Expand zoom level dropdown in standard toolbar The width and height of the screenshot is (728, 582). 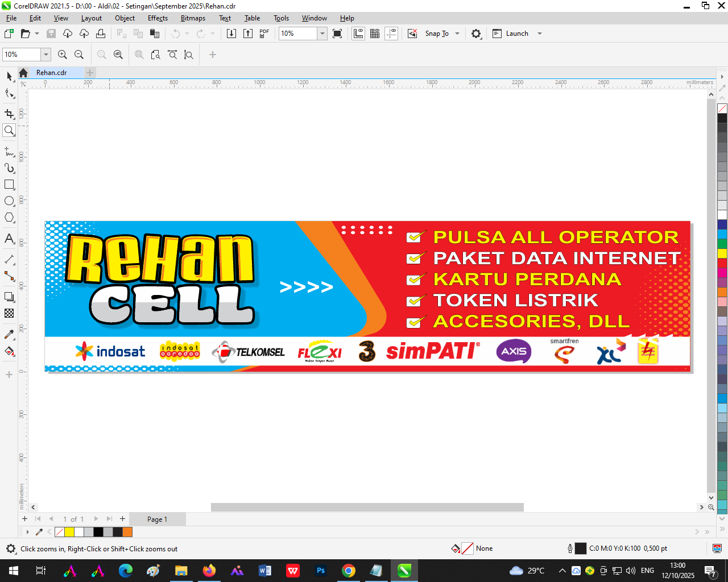tap(322, 34)
